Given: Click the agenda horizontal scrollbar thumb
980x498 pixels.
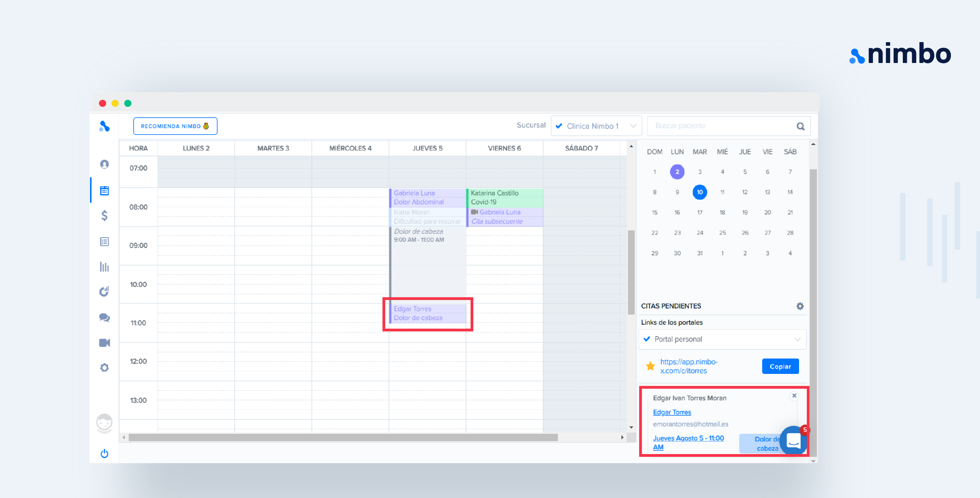Looking at the screenshot, I should click(343, 437).
